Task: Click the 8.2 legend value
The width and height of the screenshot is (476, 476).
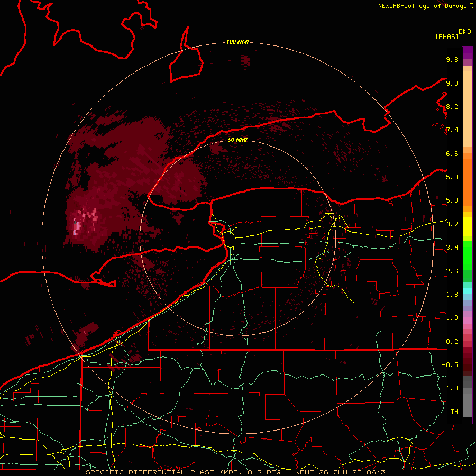Action: point(452,106)
